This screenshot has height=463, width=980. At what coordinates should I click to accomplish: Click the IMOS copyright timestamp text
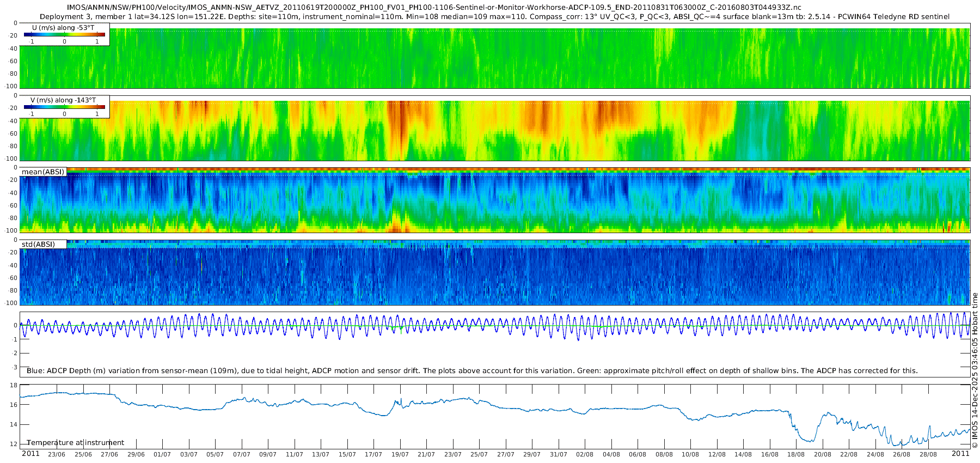pyautogui.click(x=975, y=370)
